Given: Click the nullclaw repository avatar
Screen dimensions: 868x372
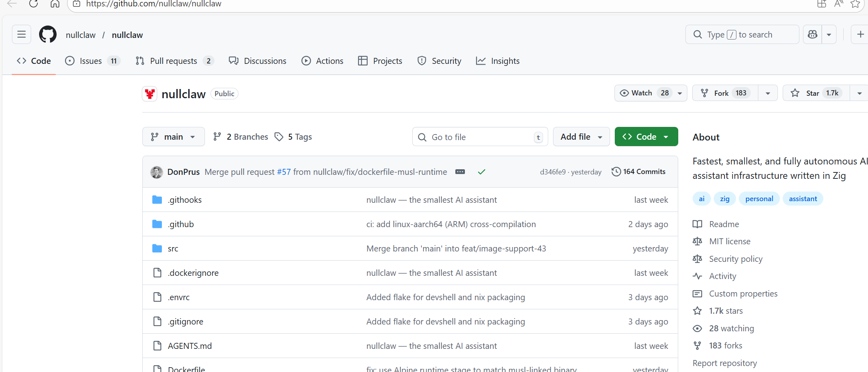Looking at the screenshot, I should [150, 94].
